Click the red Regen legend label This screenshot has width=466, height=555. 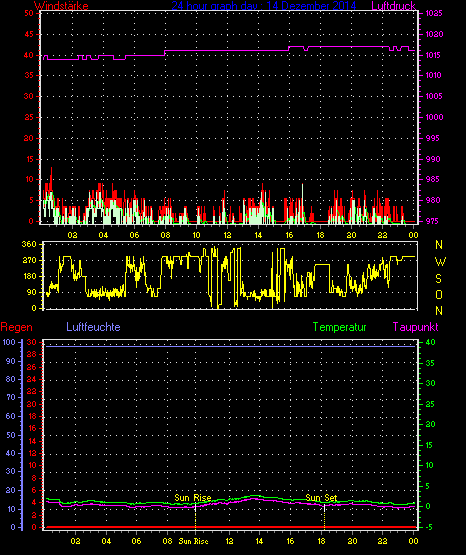(x=16, y=327)
